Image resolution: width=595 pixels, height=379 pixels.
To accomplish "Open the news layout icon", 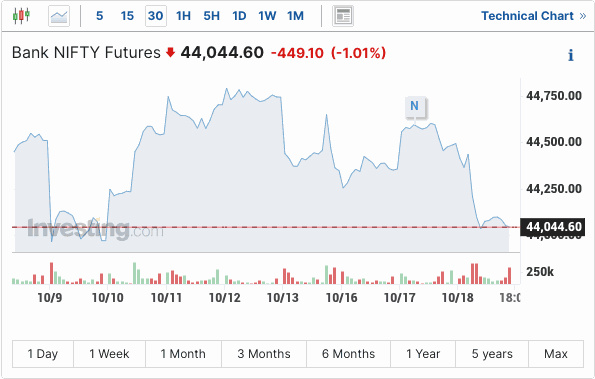I will (x=343, y=16).
